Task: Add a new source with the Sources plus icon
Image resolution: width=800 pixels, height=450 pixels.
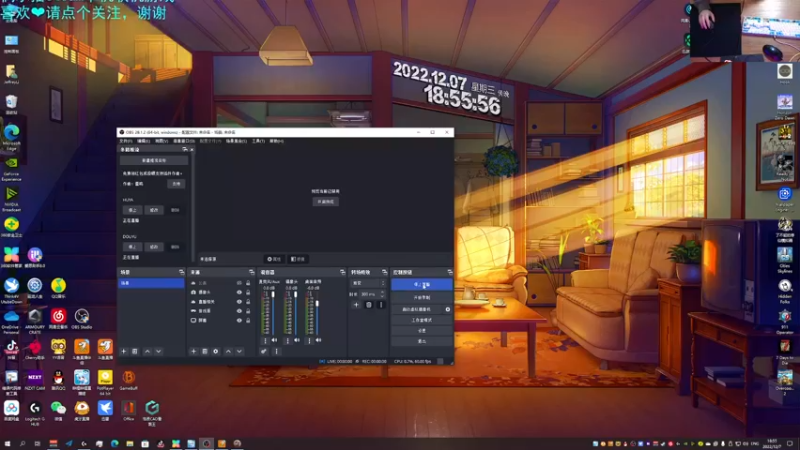Action: (193, 351)
